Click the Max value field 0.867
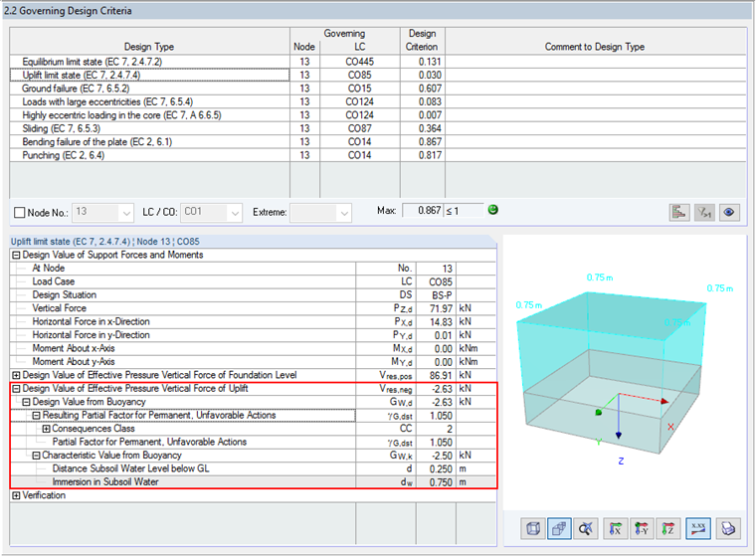Viewport: 756px width, 557px height. click(423, 210)
